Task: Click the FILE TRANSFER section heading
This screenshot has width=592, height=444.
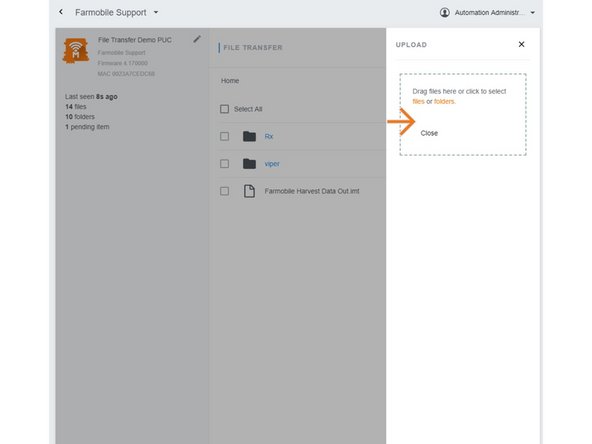Action: [253, 48]
